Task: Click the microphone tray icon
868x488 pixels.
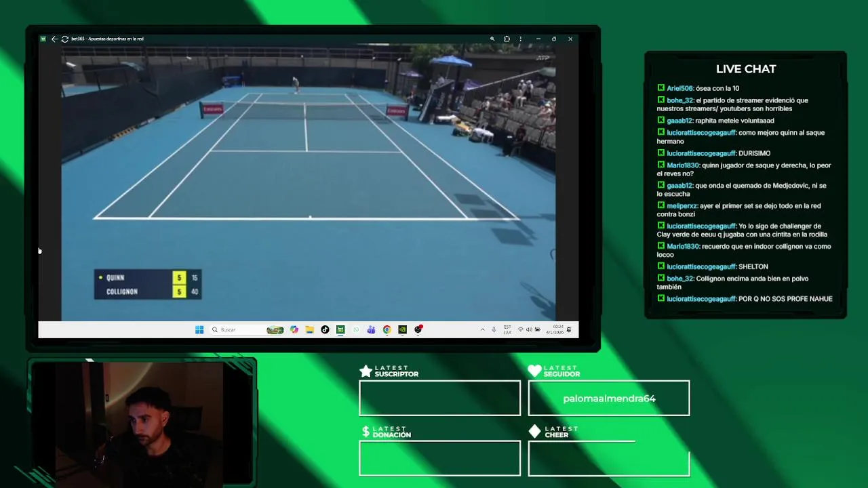Action: pos(494,329)
